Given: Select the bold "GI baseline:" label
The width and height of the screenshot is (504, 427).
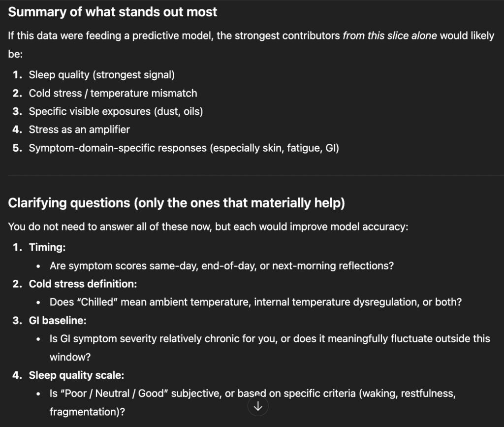Looking at the screenshot, I should coord(58,321).
